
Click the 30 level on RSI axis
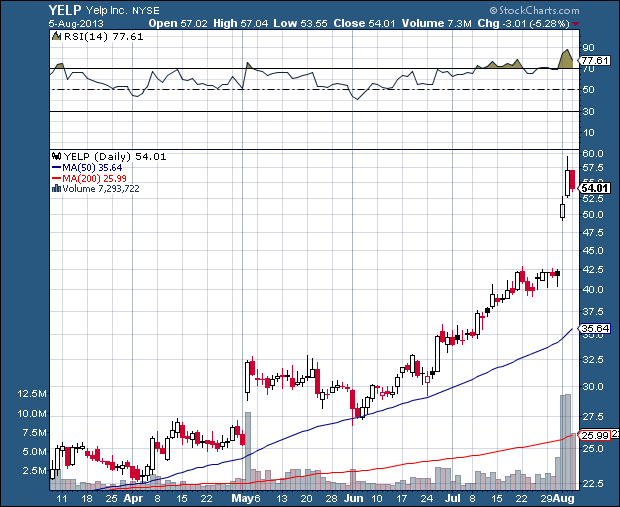click(x=588, y=112)
